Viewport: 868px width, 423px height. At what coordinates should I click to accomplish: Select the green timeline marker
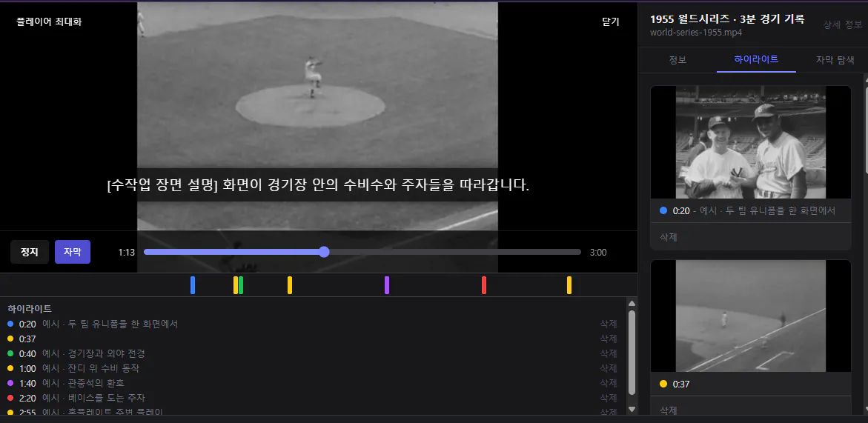coord(241,285)
